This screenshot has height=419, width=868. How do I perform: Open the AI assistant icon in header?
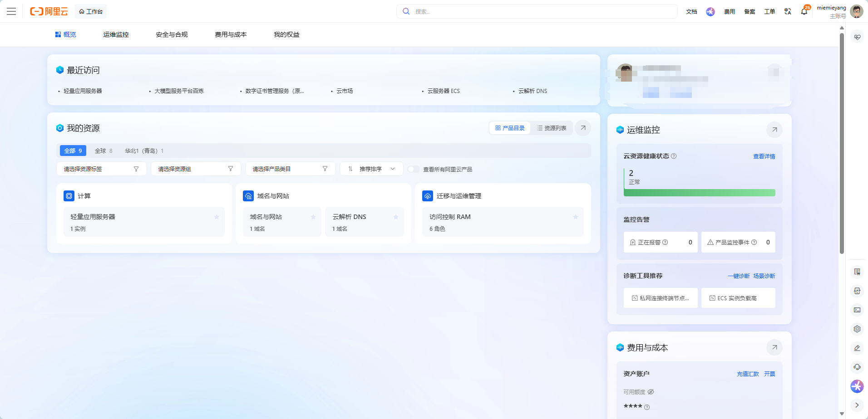click(x=710, y=12)
